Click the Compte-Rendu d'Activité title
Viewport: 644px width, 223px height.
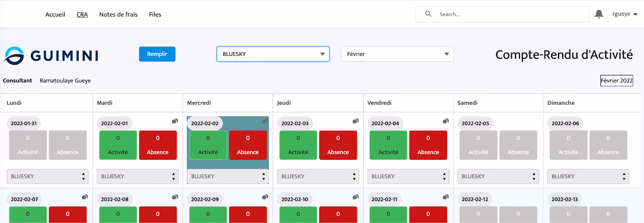coord(564,55)
